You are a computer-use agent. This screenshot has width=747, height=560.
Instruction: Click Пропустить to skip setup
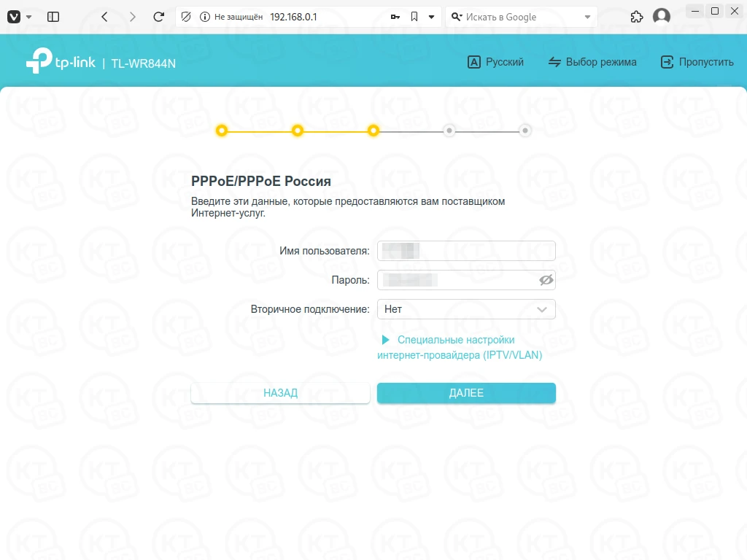pyautogui.click(x=697, y=62)
